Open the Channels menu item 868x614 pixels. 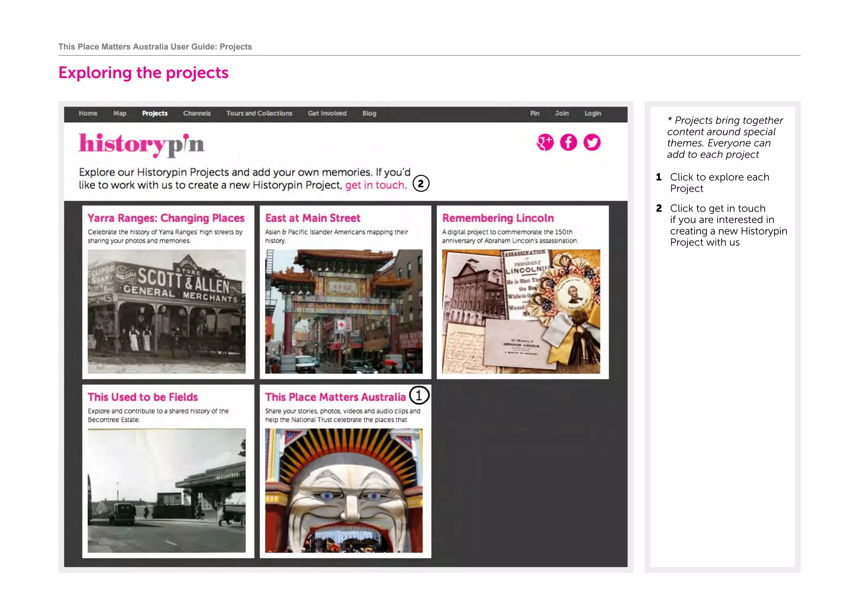pos(197,114)
